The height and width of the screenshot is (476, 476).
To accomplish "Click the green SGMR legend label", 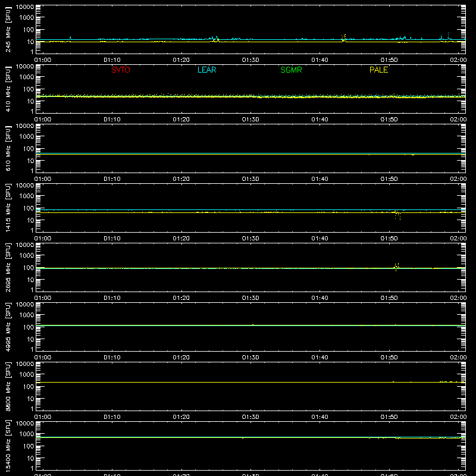I will [291, 70].
